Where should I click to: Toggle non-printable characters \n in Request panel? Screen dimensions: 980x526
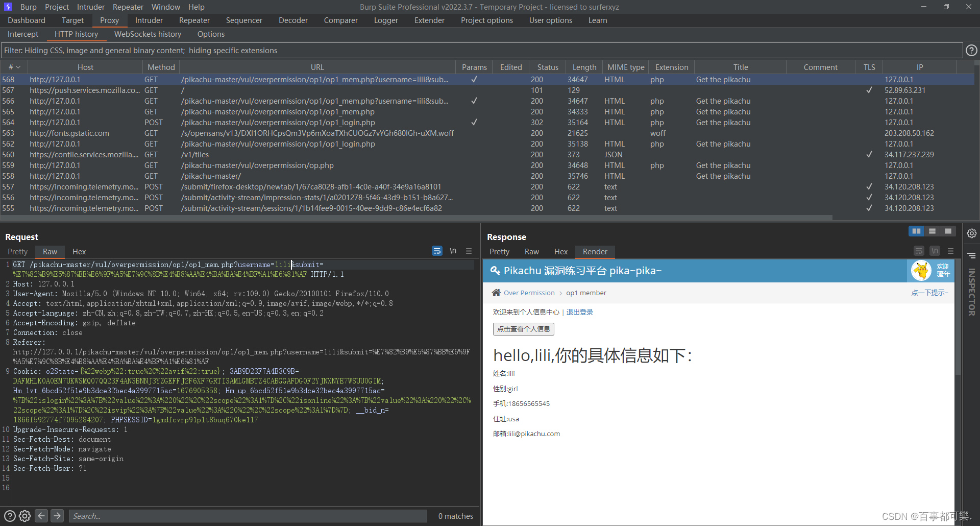(x=453, y=251)
